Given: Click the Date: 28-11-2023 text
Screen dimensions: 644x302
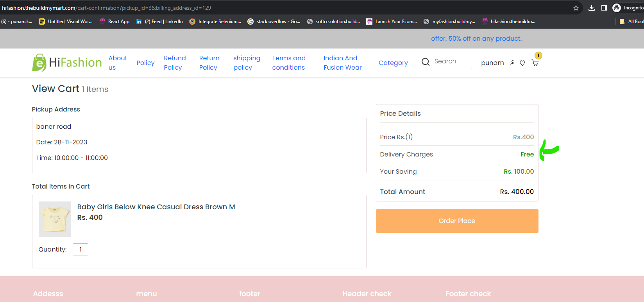Looking at the screenshot, I should (62, 142).
